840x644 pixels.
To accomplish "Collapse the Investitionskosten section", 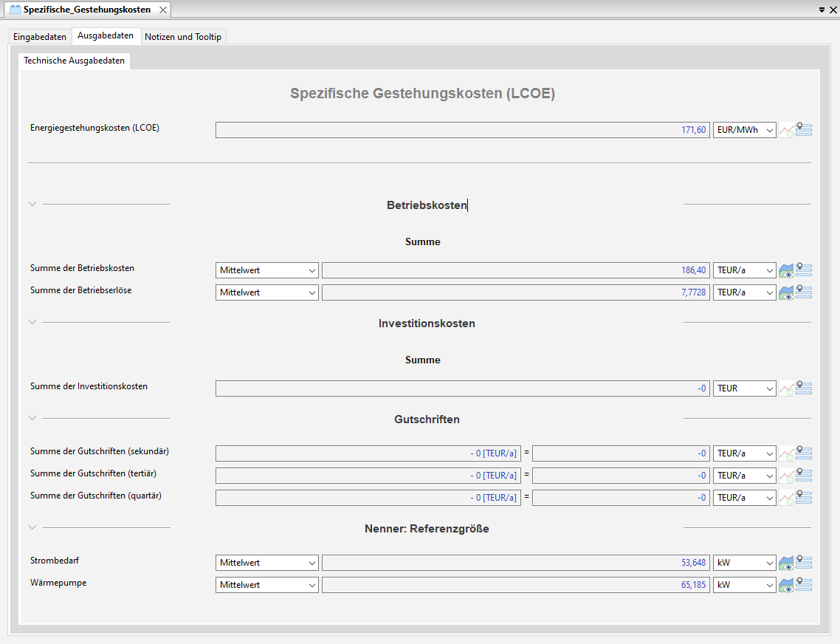I will coord(32,322).
